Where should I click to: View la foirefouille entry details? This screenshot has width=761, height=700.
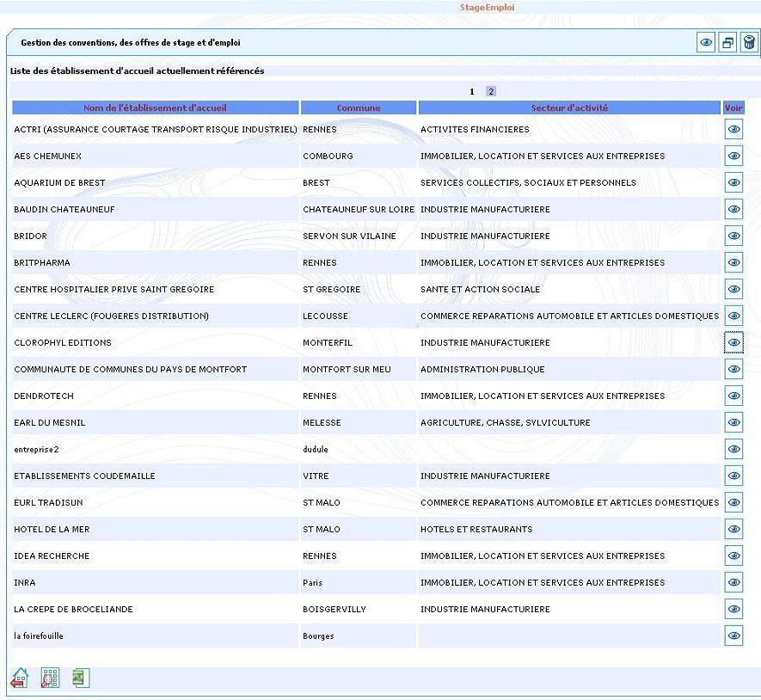(733, 636)
